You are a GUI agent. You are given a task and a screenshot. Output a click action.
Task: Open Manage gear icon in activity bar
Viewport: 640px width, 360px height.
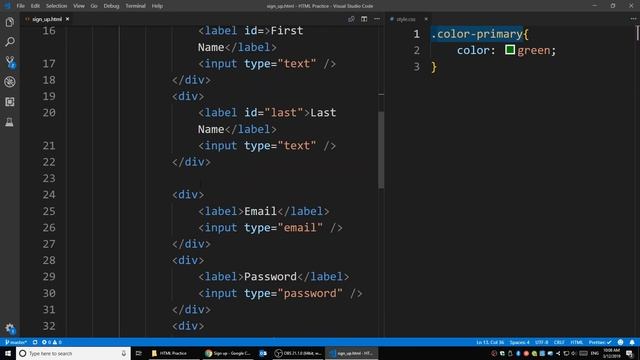click(10, 328)
